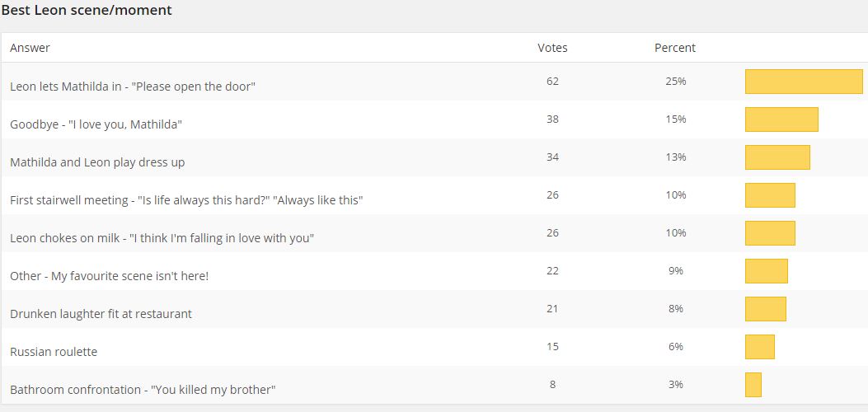The width and height of the screenshot is (868, 412).
Task: Click the 'Votes' column header
Action: (552, 48)
